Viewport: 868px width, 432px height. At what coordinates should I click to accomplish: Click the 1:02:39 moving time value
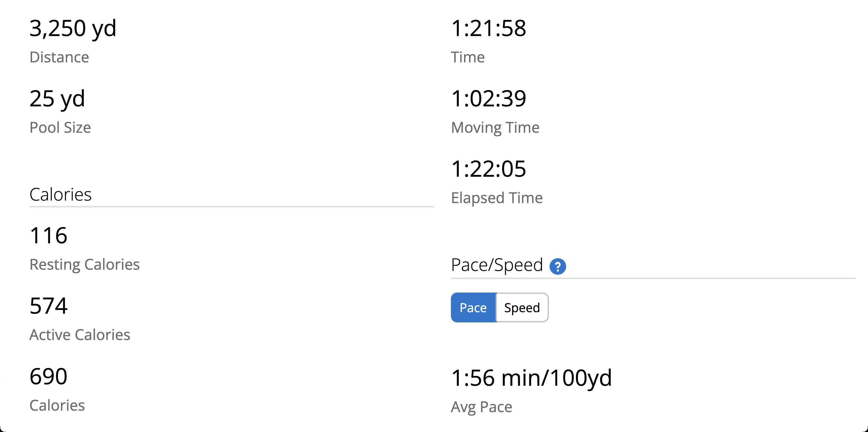point(488,99)
